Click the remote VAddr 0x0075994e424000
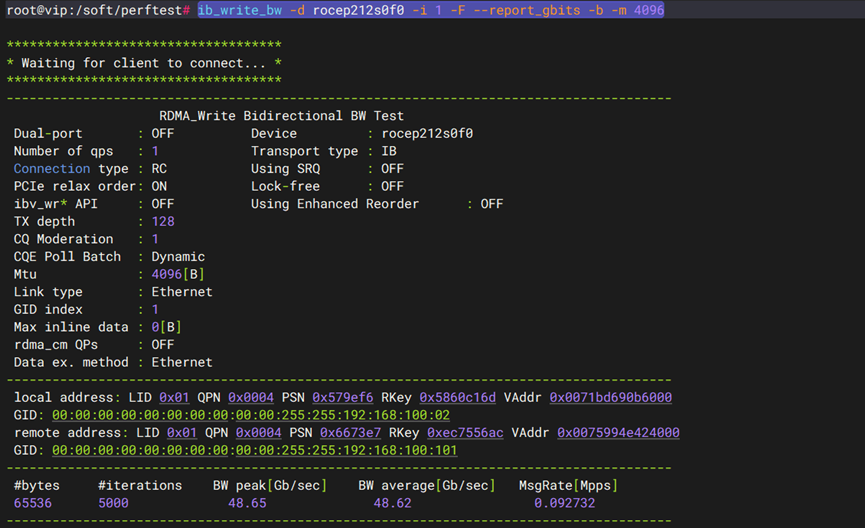 tap(618, 433)
